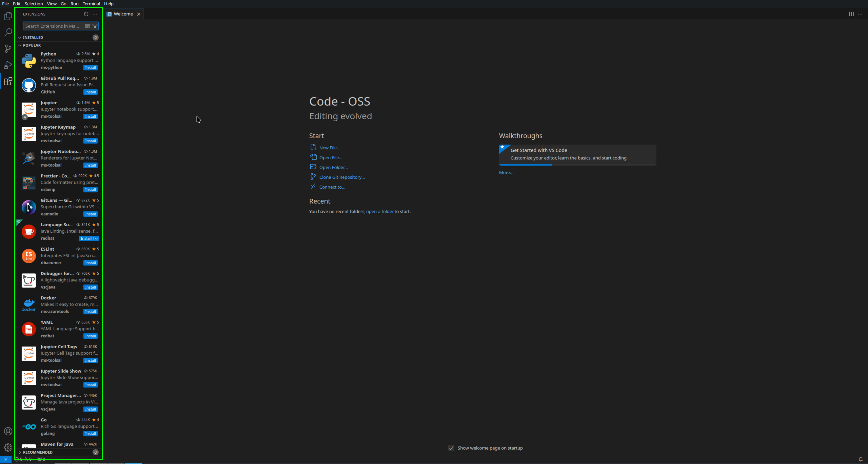Switch to the Welcome tab
This screenshot has width=868, height=464.
coord(123,14)
